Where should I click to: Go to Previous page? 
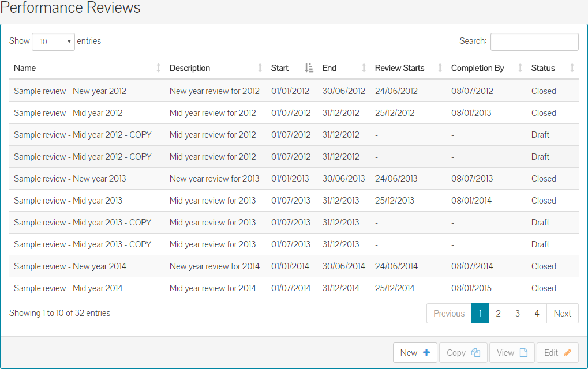(x=449, y=313)
